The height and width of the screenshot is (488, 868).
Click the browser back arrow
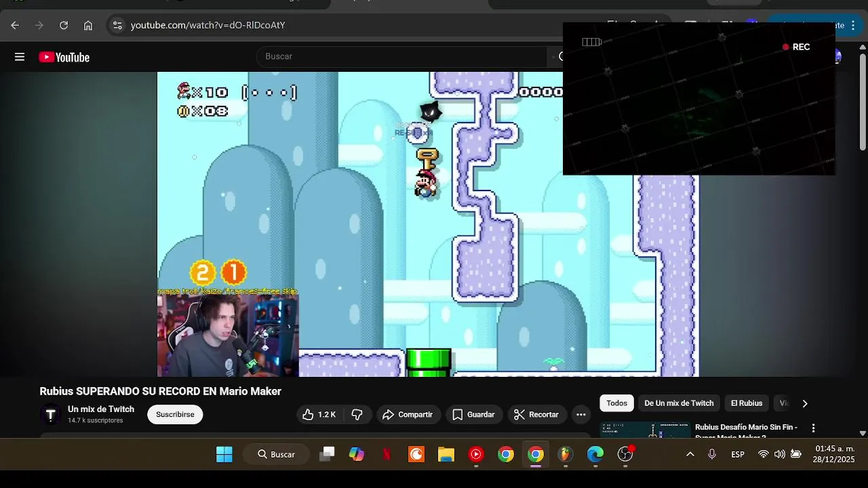[15, 25]
